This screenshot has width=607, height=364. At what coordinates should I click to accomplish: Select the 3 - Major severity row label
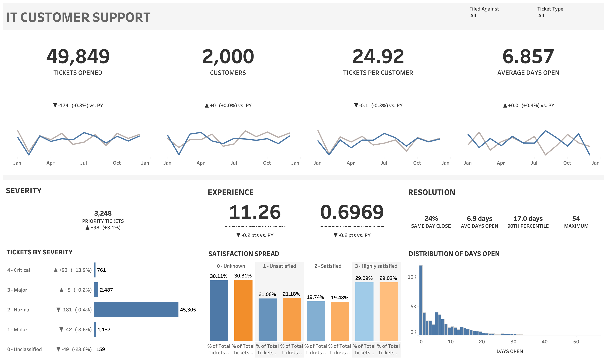[17, 290]
